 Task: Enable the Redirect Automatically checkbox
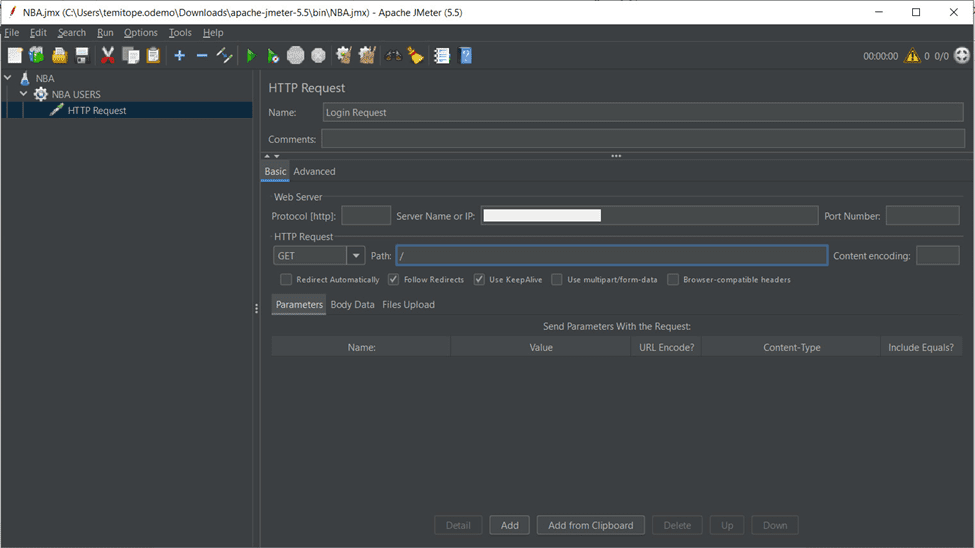click(x=286, y=280)
